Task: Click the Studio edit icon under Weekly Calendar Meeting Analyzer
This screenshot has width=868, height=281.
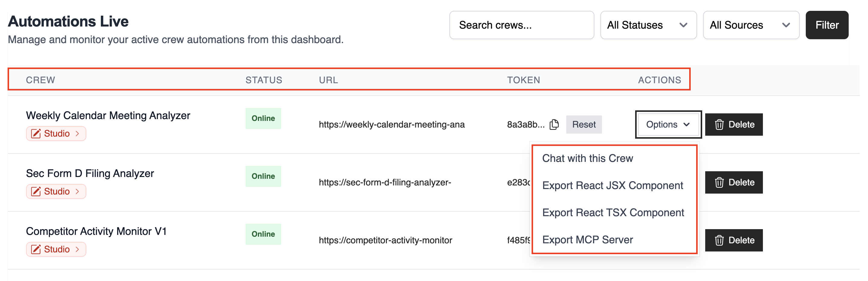Action: 36,134
